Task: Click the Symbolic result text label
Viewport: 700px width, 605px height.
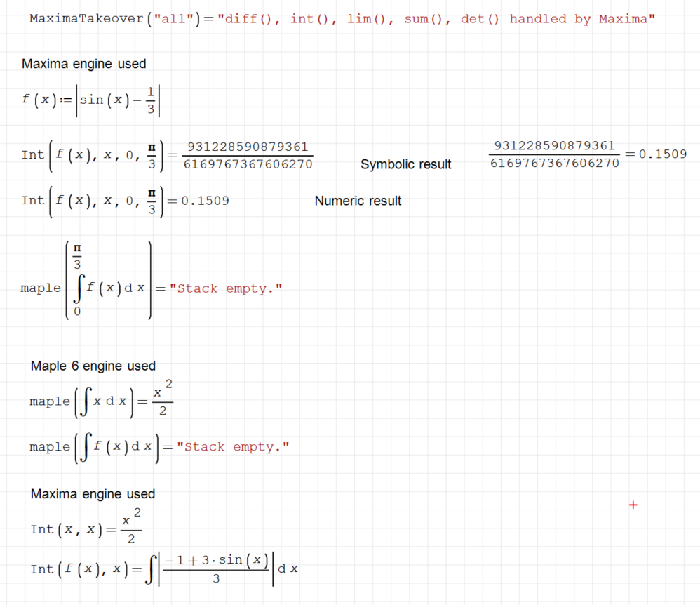Action: click(405, 164)
